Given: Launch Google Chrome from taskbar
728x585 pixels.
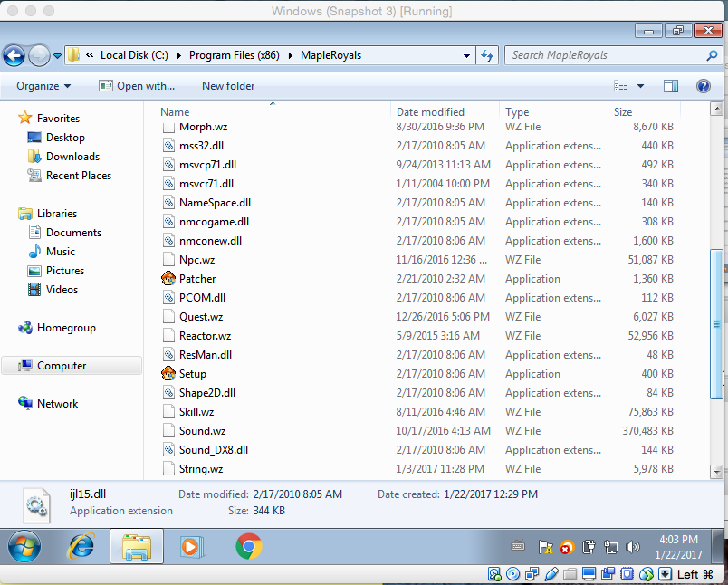Looking at the screenshot, I should [x=248, y=546].
